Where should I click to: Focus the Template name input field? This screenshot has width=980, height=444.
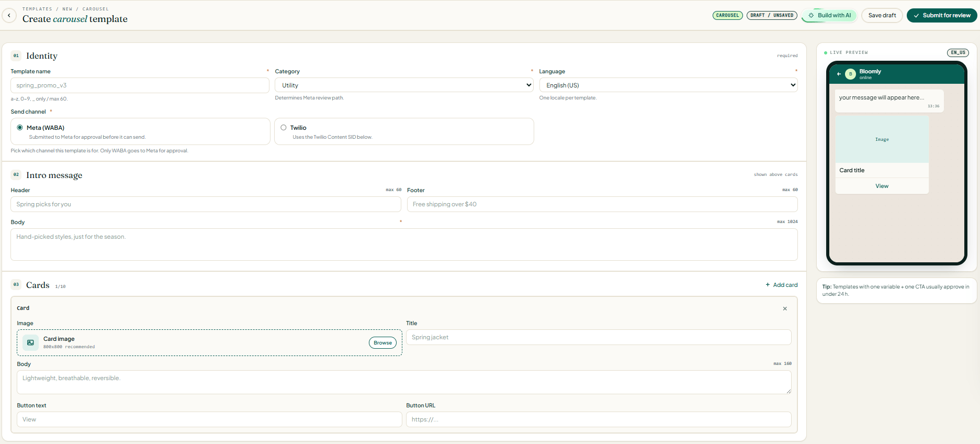(x=140, y=85)
